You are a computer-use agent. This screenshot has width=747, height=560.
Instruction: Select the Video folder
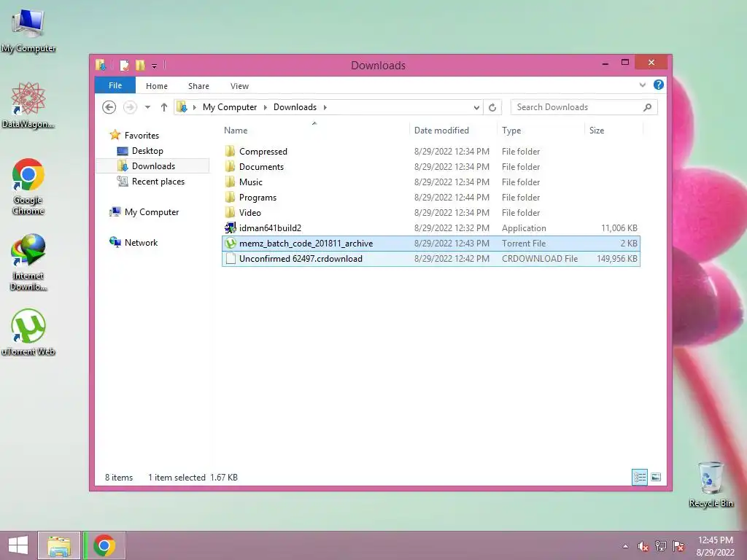tap(430, 212)
